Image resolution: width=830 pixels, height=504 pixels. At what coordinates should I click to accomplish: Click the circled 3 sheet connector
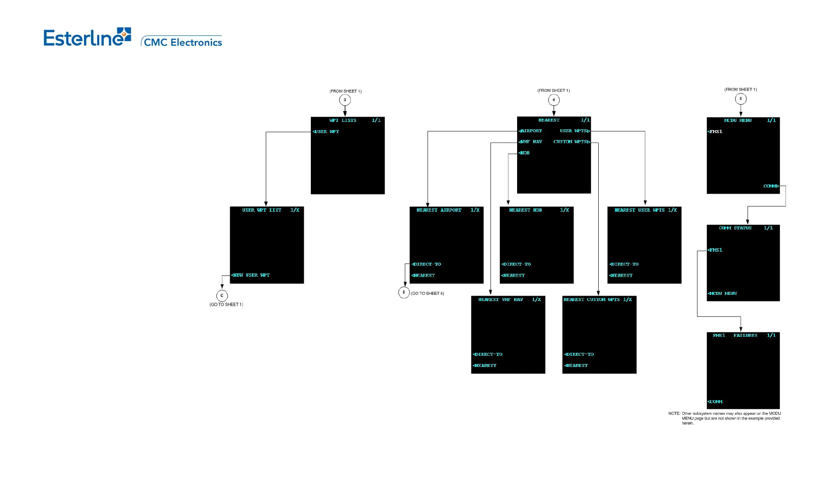[x=345, y=100]
